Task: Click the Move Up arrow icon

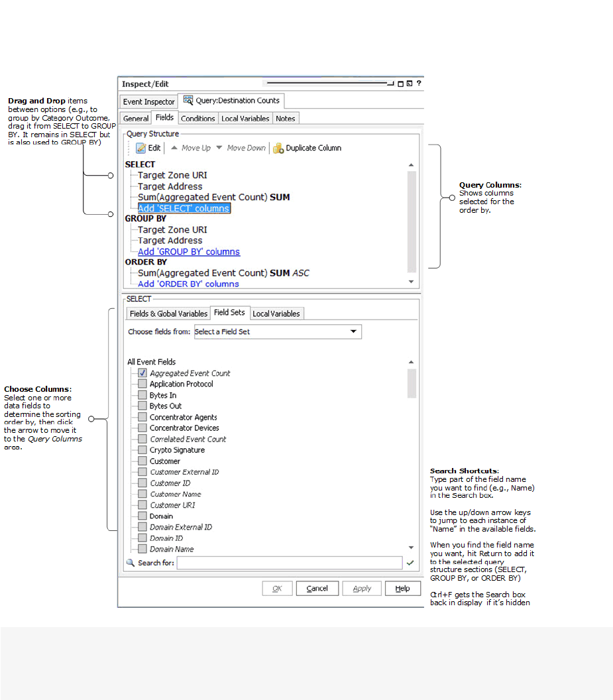Action: coord(174,148)
